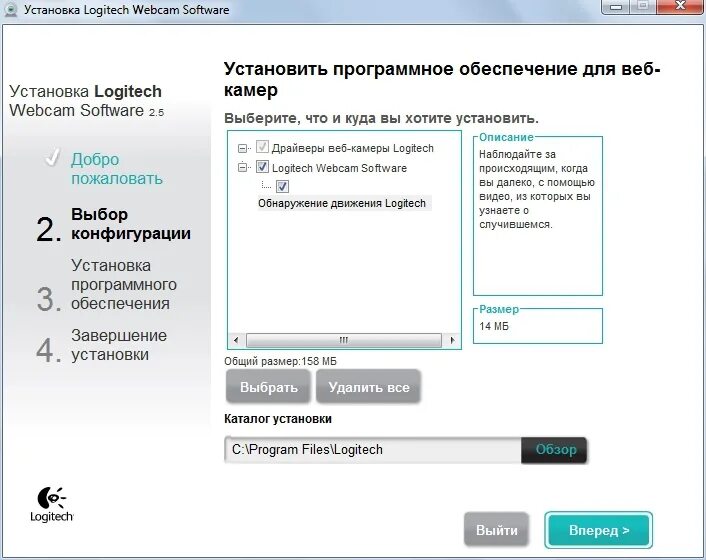
Task: Click the webcam icon in the title bar
Action: 11,9
